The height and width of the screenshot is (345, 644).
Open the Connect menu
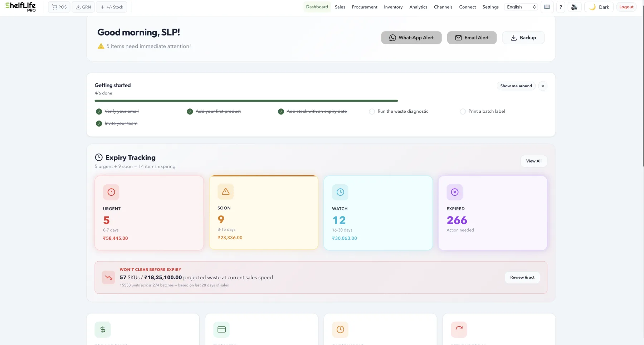(x=467, y=7)
